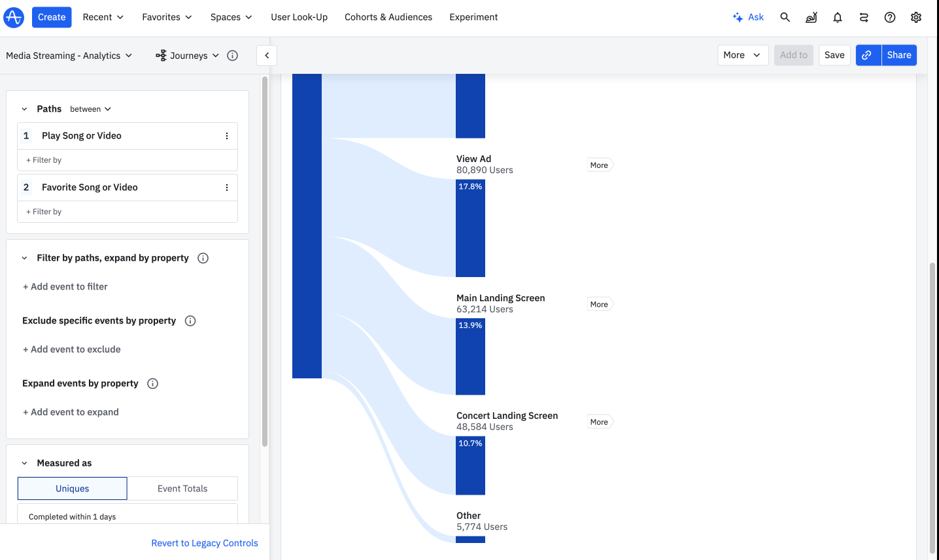Click the Share button

(x=899, y=55)
